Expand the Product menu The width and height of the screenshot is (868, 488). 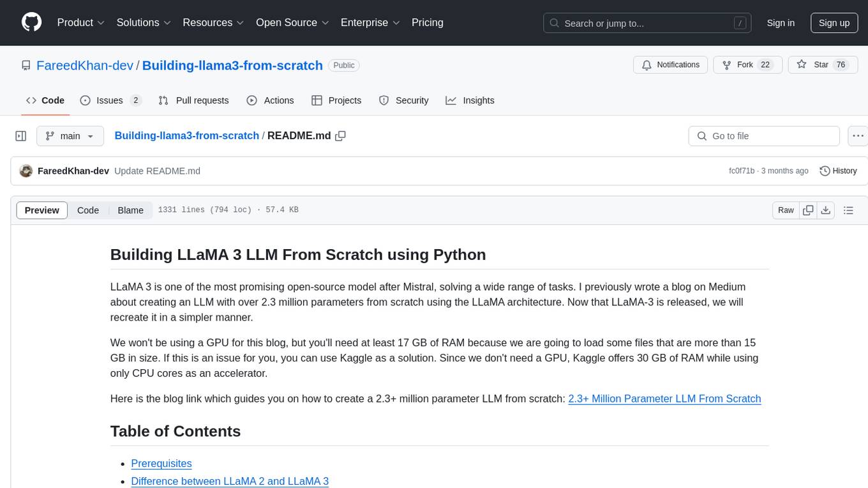81,22
